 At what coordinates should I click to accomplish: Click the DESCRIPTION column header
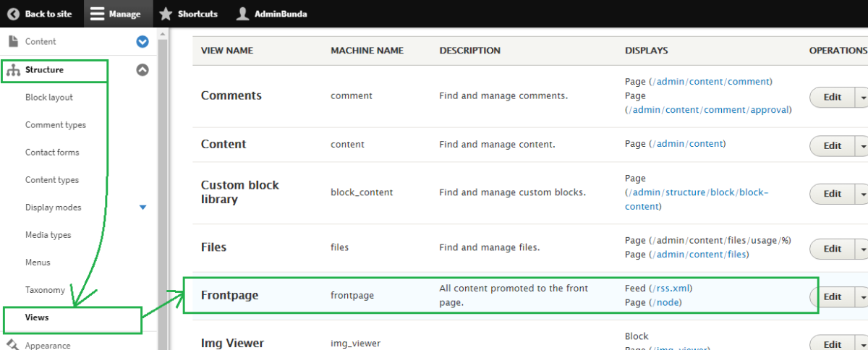pyautogui.click(x=469, y=51)
